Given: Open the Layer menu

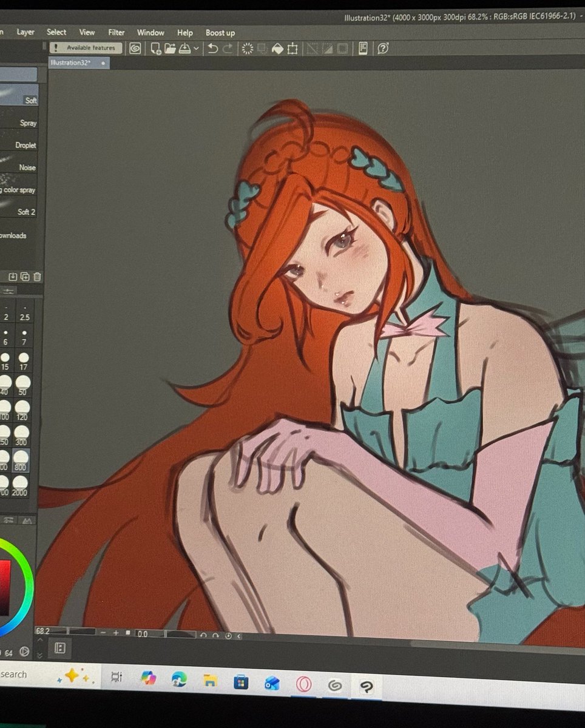Looking at the screenshot, I should coord(25,32).
